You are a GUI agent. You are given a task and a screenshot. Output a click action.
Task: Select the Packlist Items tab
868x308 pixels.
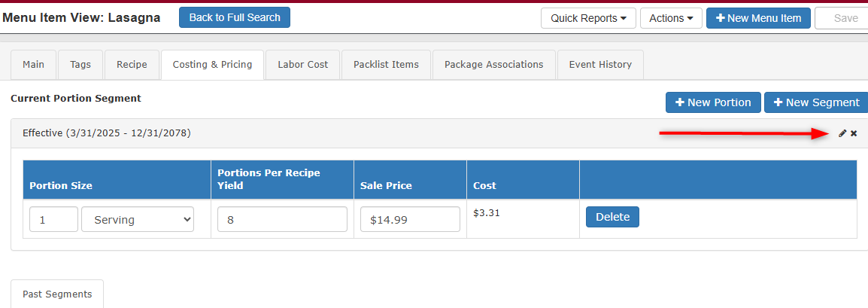tap(386, 65)
